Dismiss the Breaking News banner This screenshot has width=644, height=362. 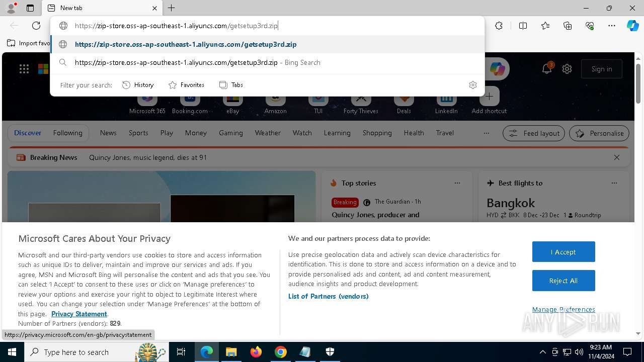[x=617, y=157]
